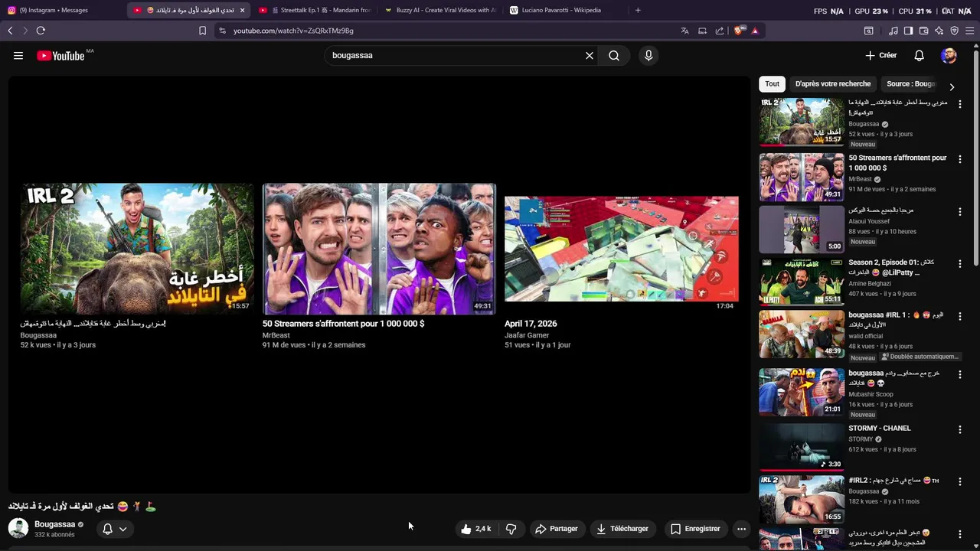
Task: Click the install/cast screen icon in address bar
Action: (x=702, y=31)
